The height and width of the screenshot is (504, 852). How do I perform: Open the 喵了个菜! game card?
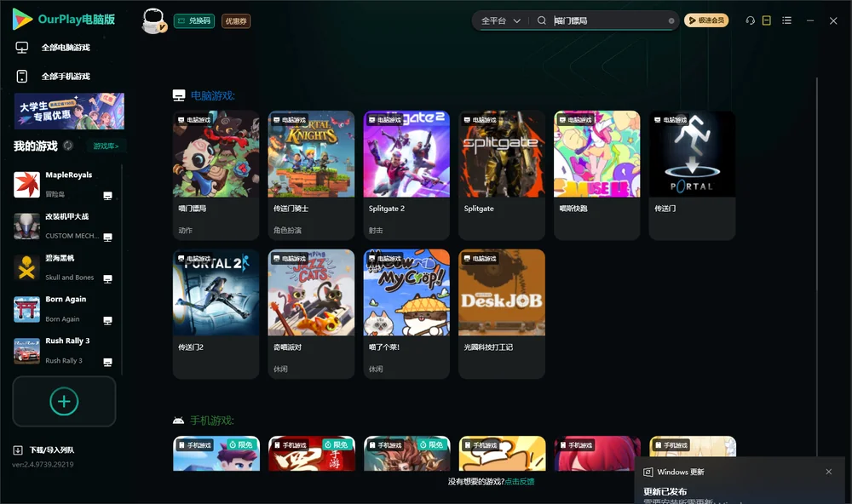click(406, 314)
